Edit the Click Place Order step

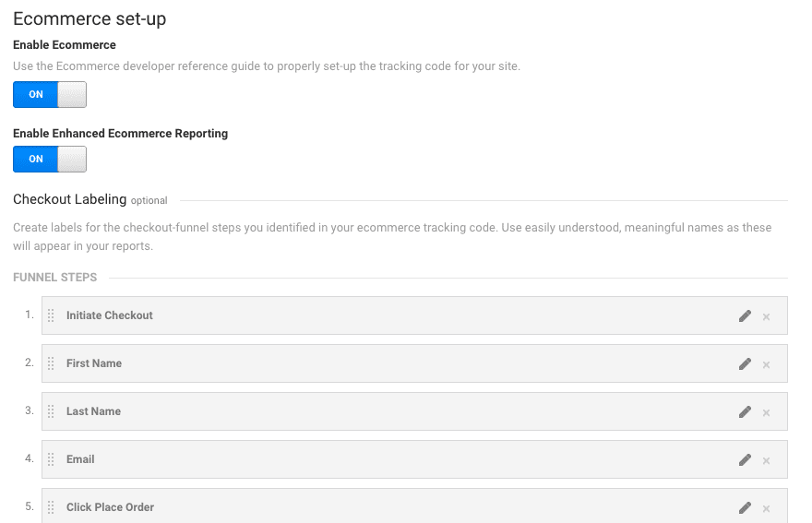coord(745,507)
